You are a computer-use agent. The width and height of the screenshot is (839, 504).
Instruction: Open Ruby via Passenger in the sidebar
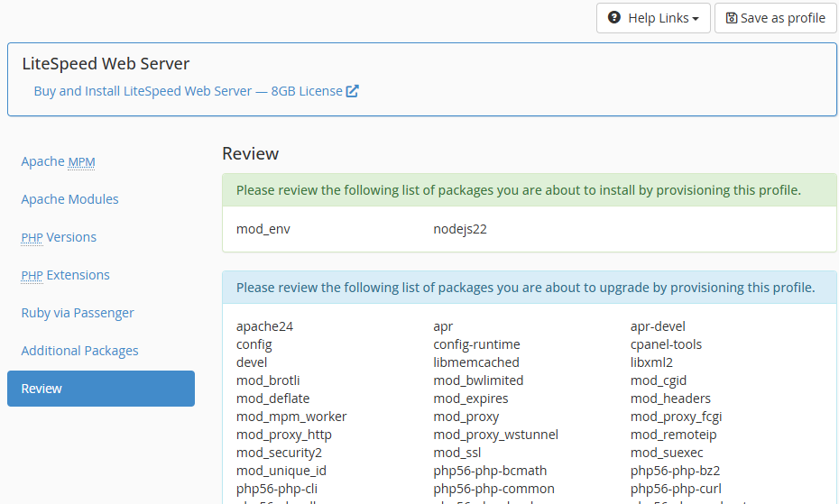pyautogui.click(x=78, y=313)
